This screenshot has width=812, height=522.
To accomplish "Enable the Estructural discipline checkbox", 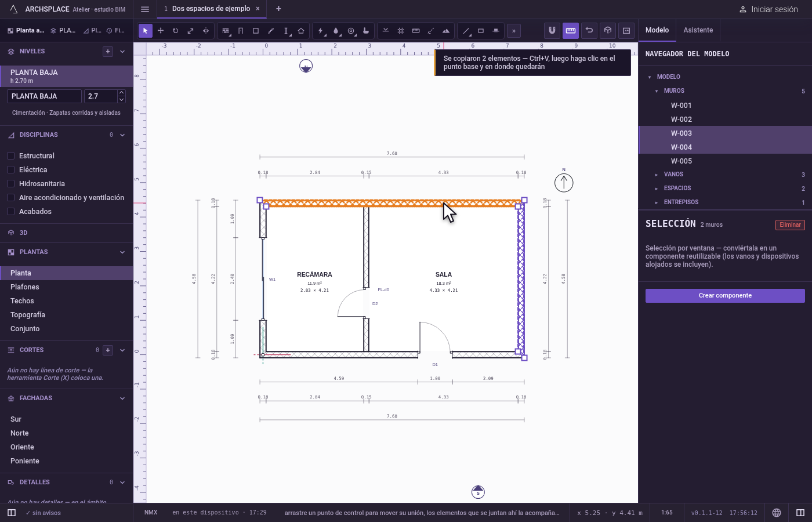I will click(10, 156).
